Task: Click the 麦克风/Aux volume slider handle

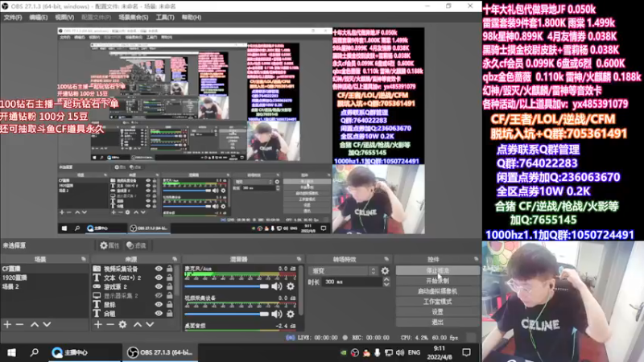Action: (x=264, y=286)
